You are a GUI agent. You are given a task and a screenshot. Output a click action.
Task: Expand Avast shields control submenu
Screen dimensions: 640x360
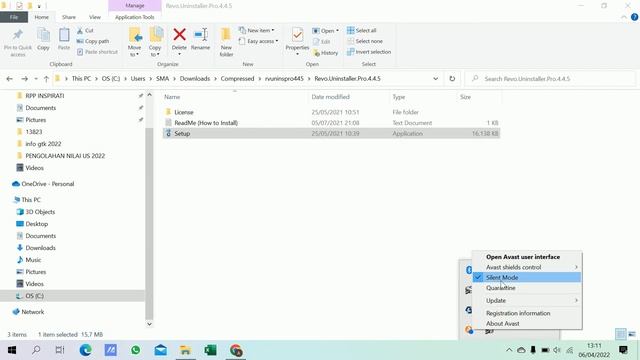(x=527, y=267)
